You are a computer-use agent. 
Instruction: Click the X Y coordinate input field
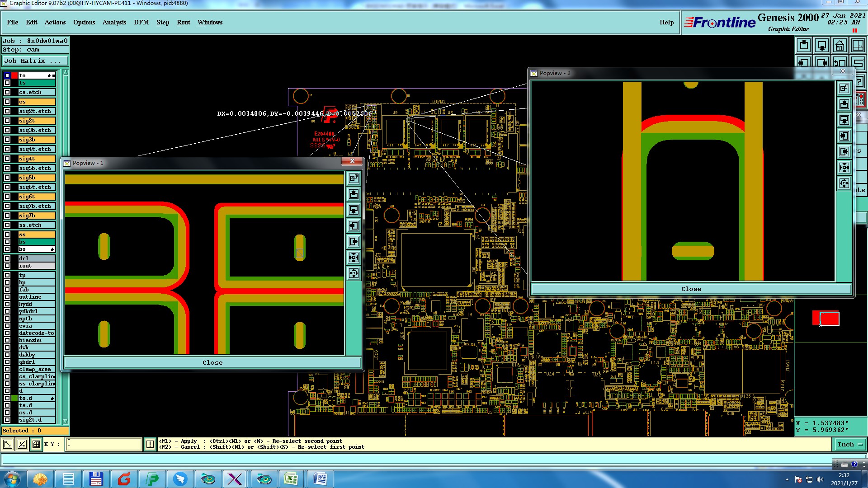tap(104, 444)
